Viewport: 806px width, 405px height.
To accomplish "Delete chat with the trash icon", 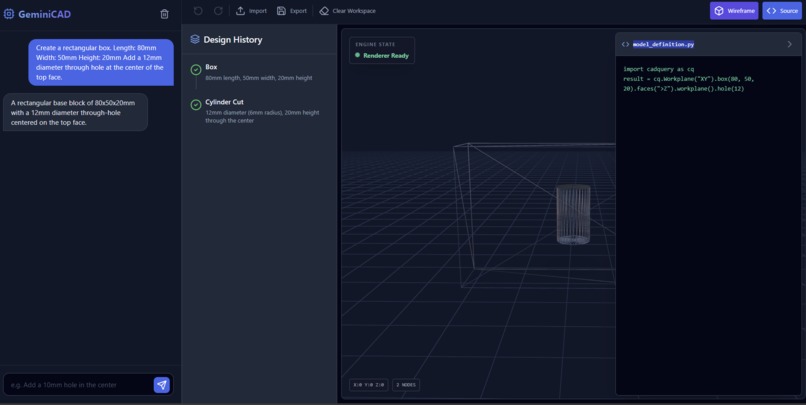I will tap(164, 14).
